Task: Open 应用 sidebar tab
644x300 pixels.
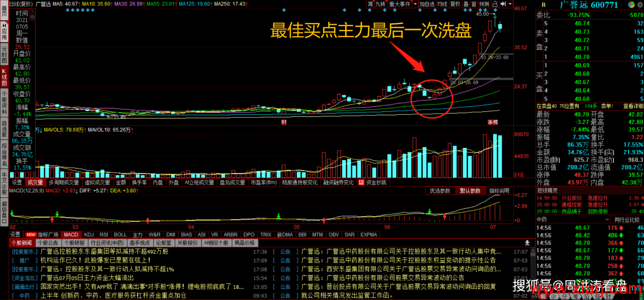Action: [x=4, y=31]
